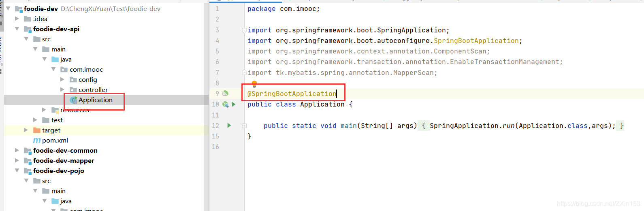Viewport: 644px width, 211px height.
Task: Click the config package icon
Action: coord(73,80)
